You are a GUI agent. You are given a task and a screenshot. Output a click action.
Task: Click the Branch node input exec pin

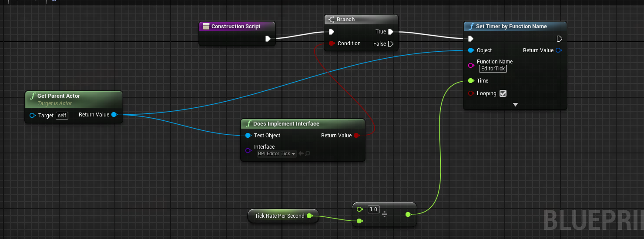pyautogui.click(x=332, y=32)
